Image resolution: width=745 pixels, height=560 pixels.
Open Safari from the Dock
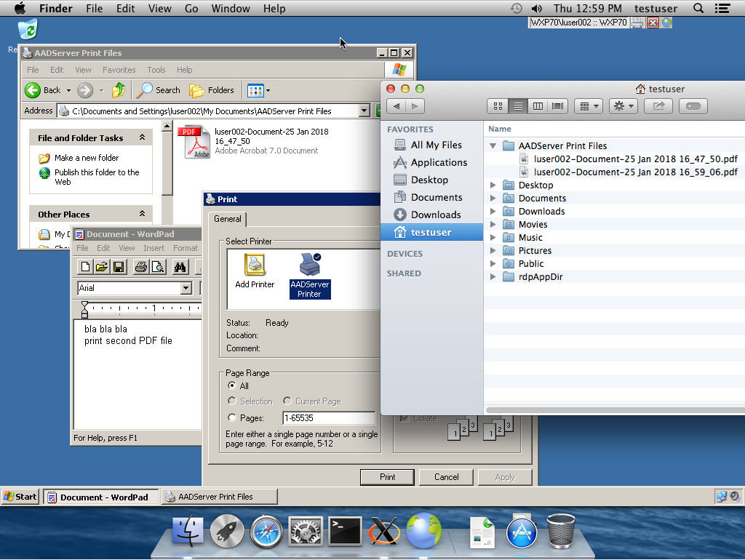[x=266, y=532]
